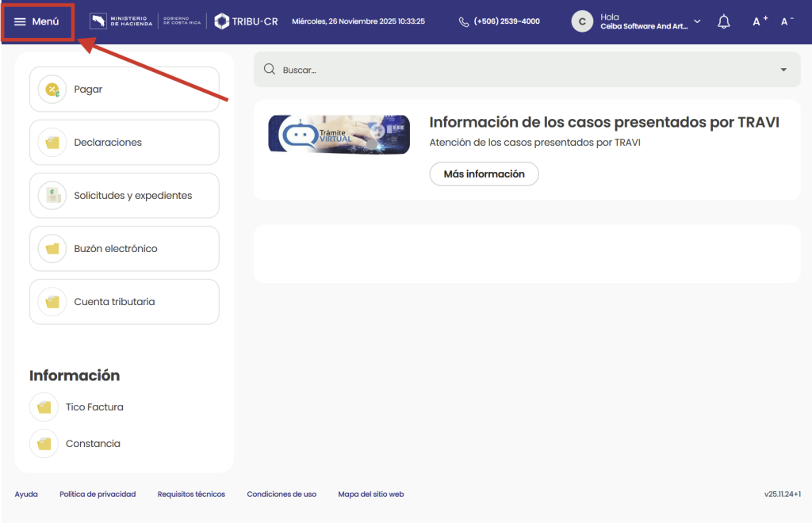Decrease font size with A- icon
812x523 pixels.
tap(787, 21)
